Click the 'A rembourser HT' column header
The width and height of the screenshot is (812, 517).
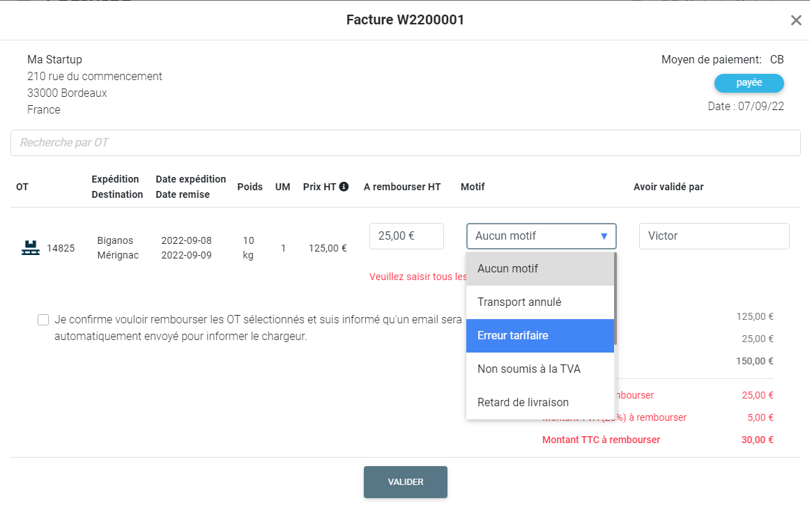click(x=402, y=187)
